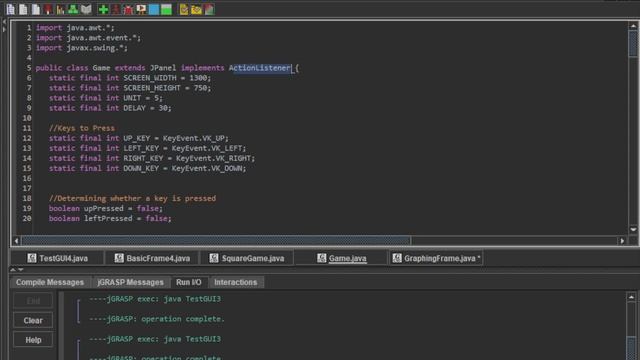Click the editor vertical scrollbar up arrow

[x=633, y=26]
